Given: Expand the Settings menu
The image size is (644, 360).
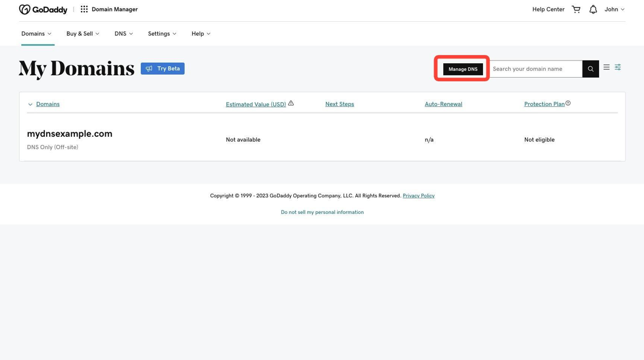Looking at the screenshot, I should [162, 34].
